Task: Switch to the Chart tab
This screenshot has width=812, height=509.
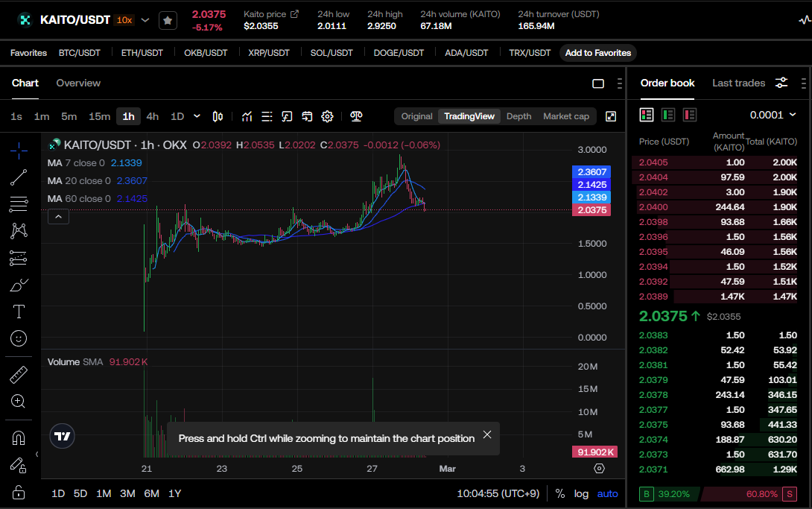Action: point(25,83)
